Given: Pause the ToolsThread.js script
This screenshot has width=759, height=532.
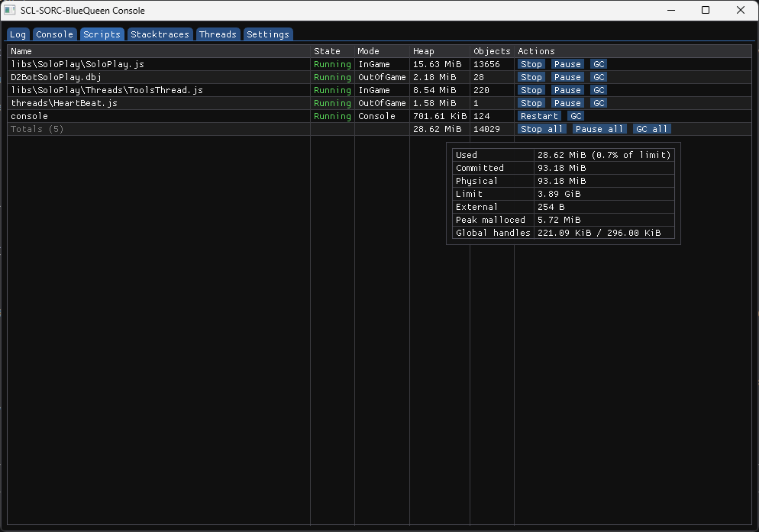Looking at the screenshot, I should click(567, 90).
